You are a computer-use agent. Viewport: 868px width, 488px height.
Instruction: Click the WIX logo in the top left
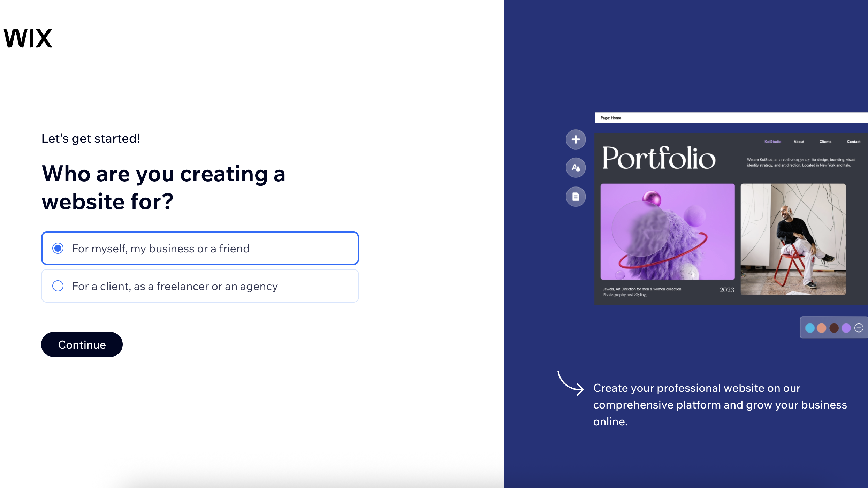(x=28, y=37)
